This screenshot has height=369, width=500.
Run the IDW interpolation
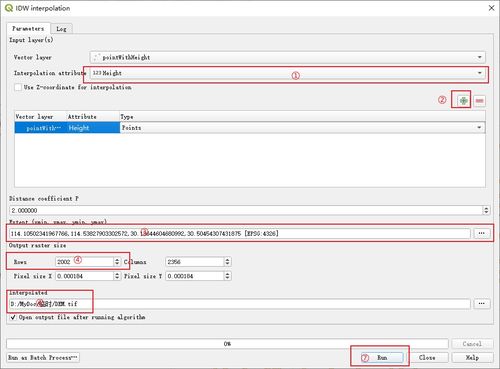382,357
